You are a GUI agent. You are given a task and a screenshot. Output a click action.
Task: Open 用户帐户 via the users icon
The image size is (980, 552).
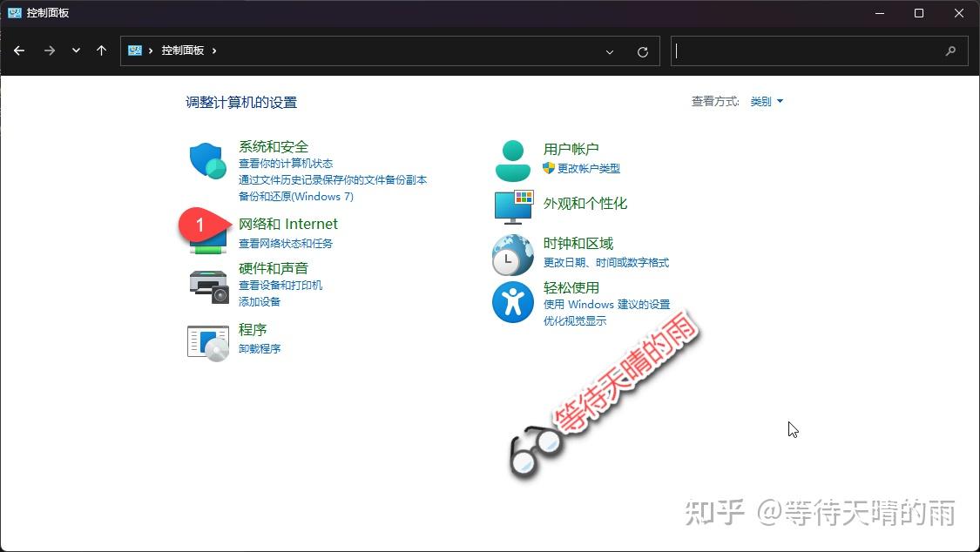point(512,158)
